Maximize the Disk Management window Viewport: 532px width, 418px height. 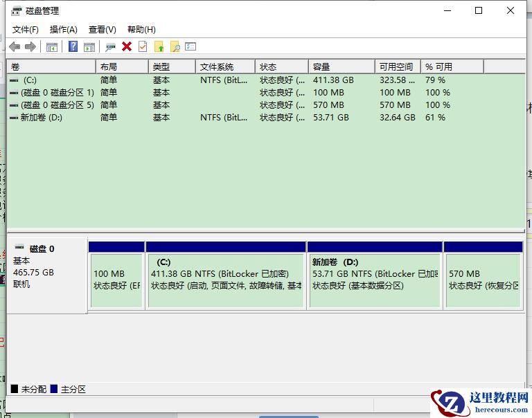click(479, 10)
